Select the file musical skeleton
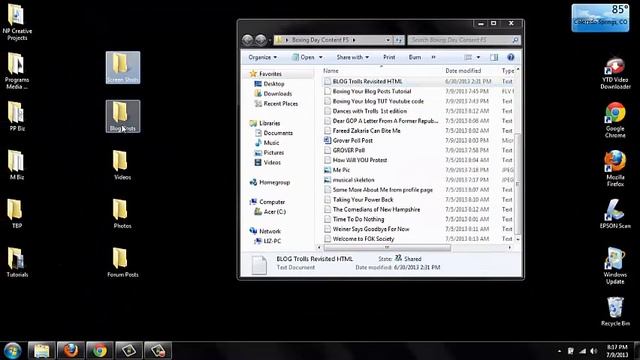 coord(349,180)
